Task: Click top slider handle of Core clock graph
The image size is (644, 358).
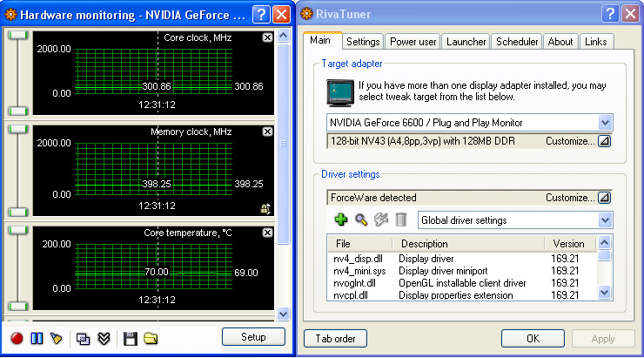Action: click(x=17, y=35)
